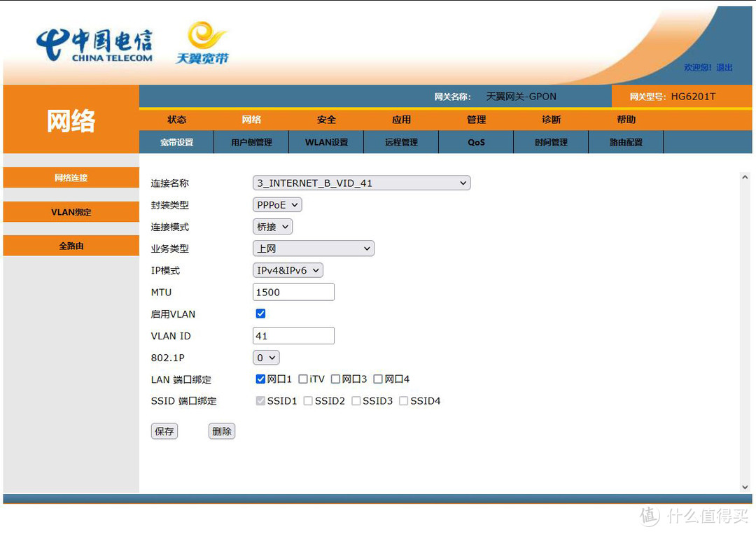Expand the 802.1P priority dropdown
Viewport: 756px width, 534px height.
(x=266, y=358)
